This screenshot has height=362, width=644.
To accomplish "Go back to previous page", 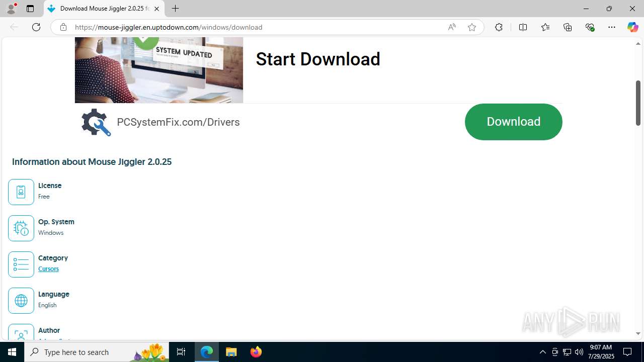I will [x=14, y=27].
